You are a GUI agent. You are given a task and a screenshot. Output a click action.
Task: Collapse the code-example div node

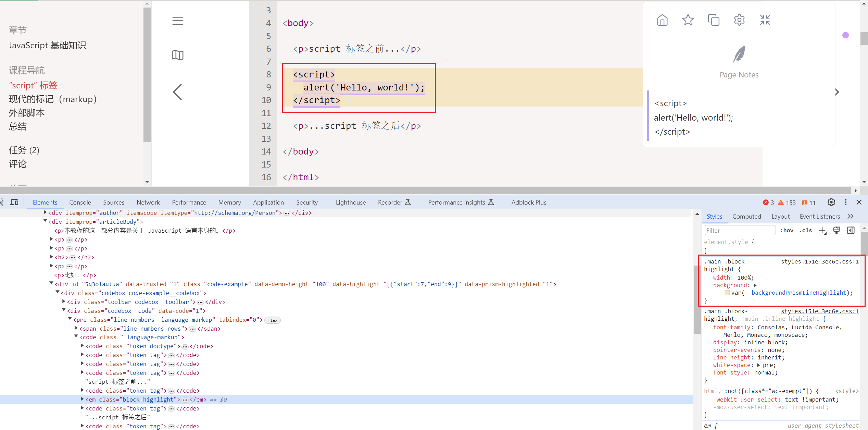51,284
